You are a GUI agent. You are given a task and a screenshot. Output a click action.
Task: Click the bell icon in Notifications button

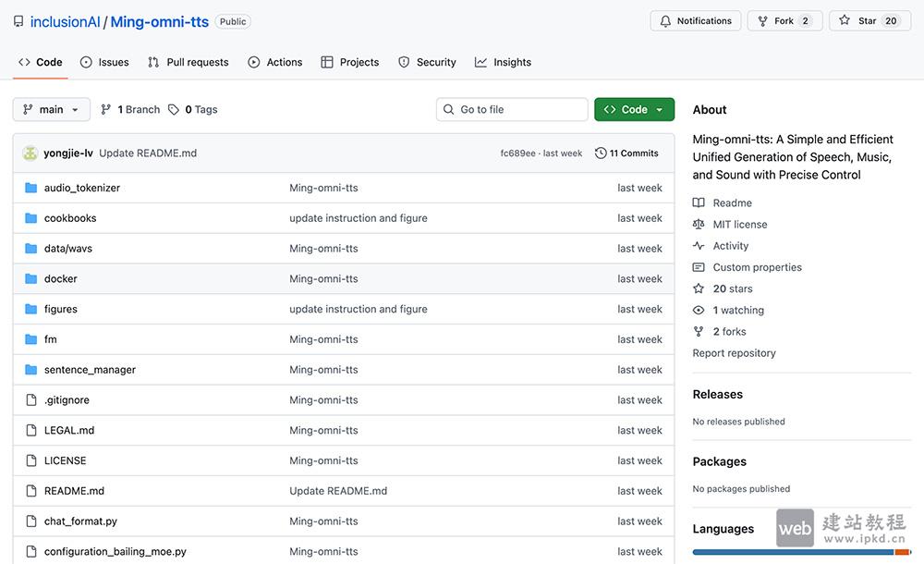click(x=666, y=21)
